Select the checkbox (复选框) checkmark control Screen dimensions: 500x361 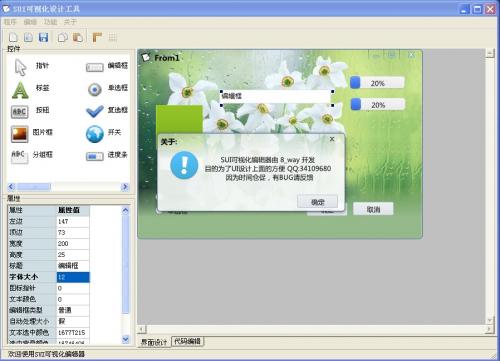(x=95, y=111)
